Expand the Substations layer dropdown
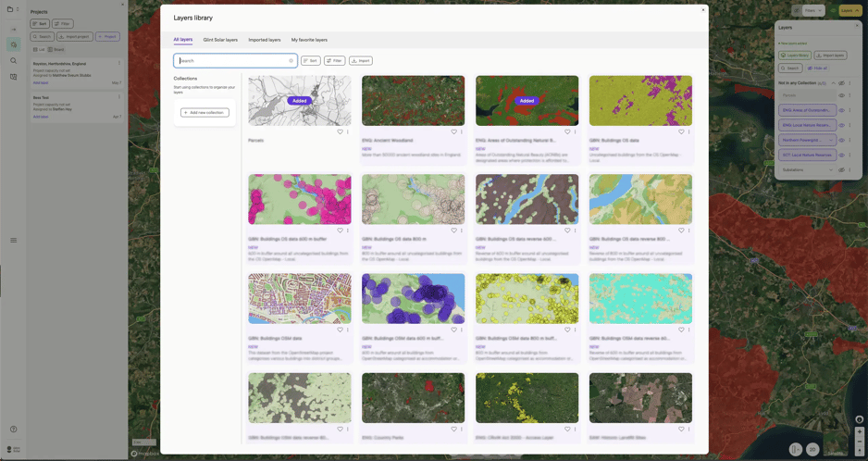 click(x=831, y=170)
